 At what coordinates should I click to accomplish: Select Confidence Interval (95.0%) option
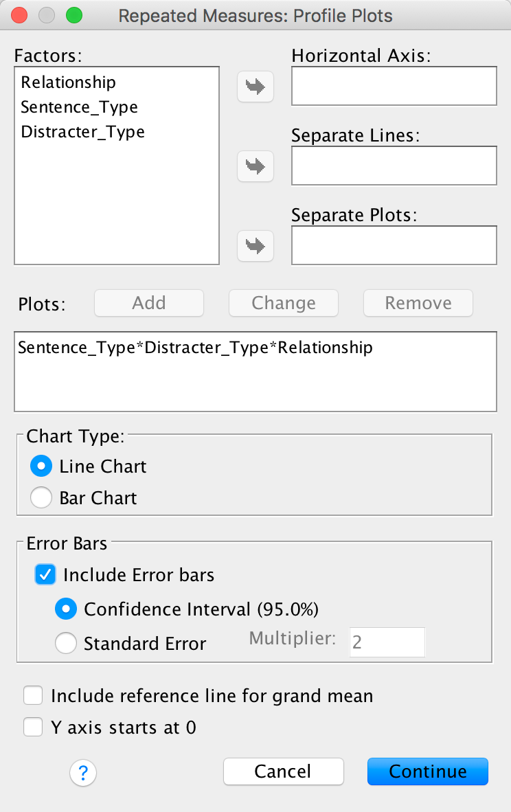67,609
